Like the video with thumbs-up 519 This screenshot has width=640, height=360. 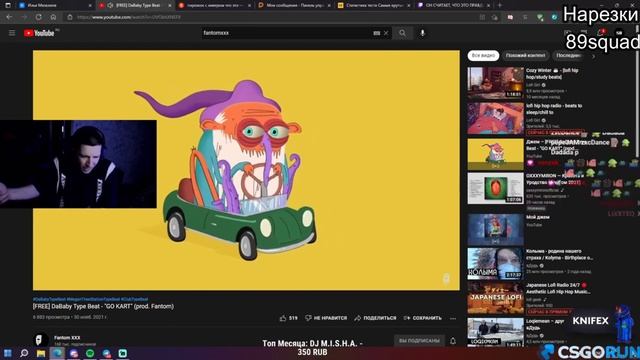click(x=289, y=318)
